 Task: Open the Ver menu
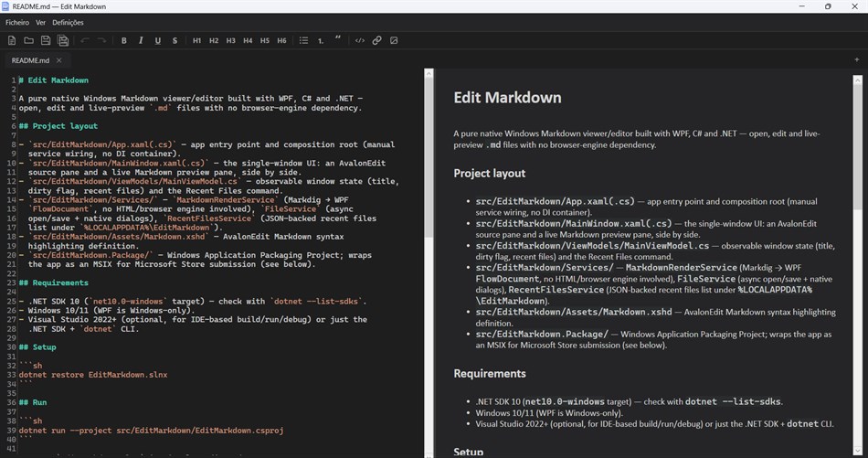[x=40, y=23]
